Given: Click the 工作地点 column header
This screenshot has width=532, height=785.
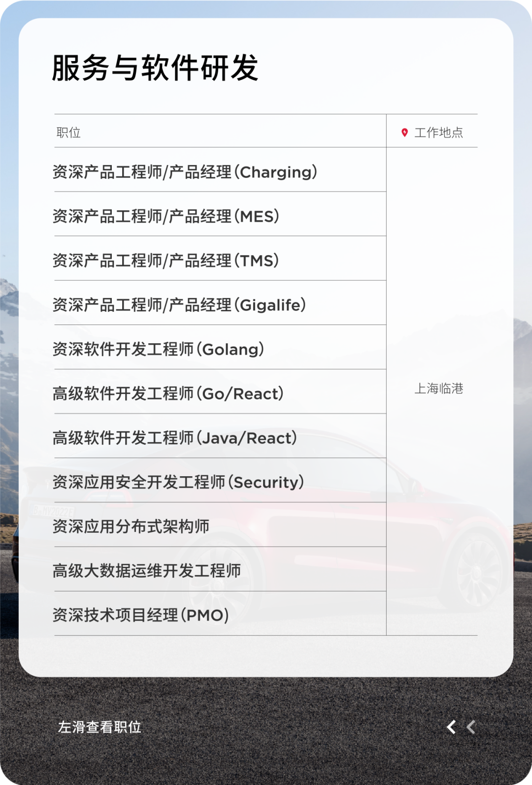Looking at the screenshot, I should [x=438, y=132].
